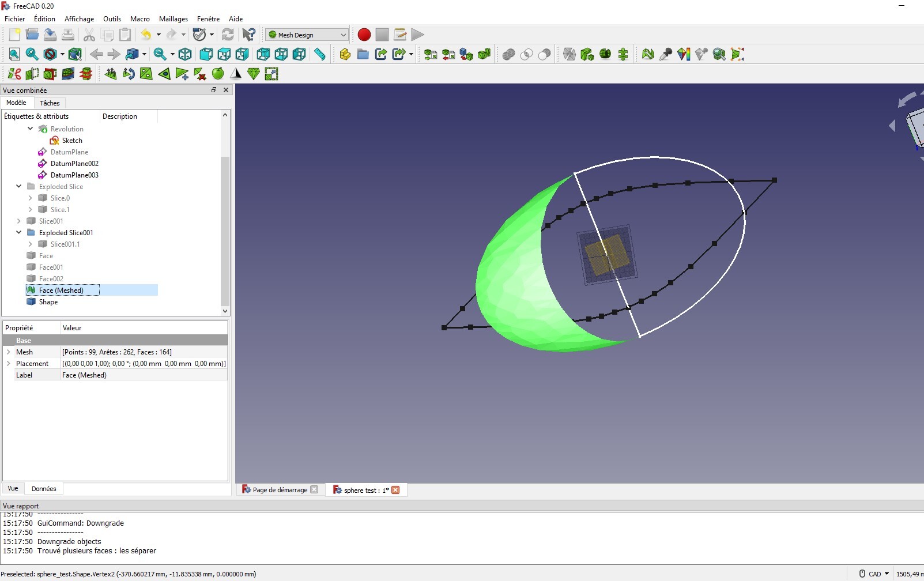This screenshot has height=581, width=924.
Task: Click mesh bounding box info icon
Action: coord(737,54)
